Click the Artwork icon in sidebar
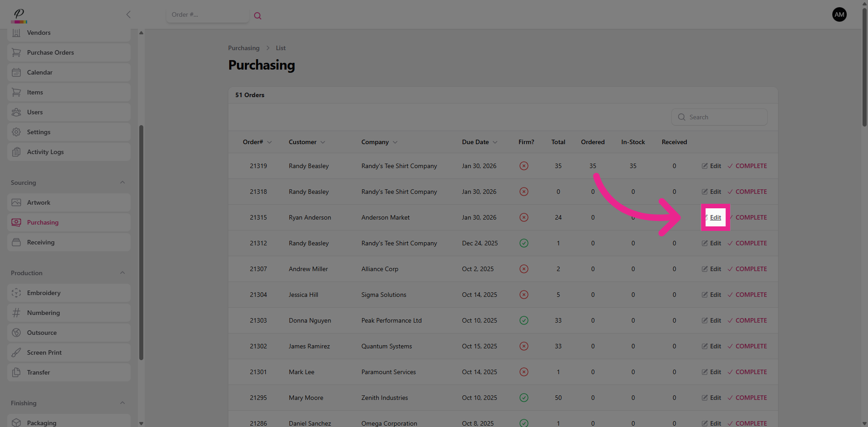 pyautogui.click(x=16, y=202)
